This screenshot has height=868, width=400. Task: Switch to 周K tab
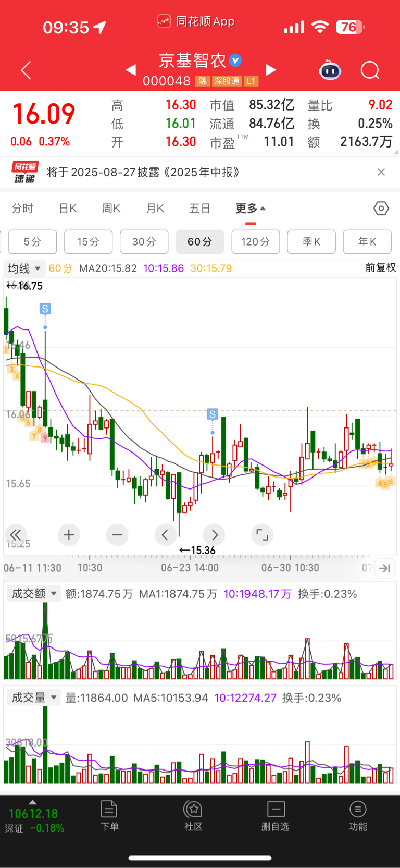[111, 209]
